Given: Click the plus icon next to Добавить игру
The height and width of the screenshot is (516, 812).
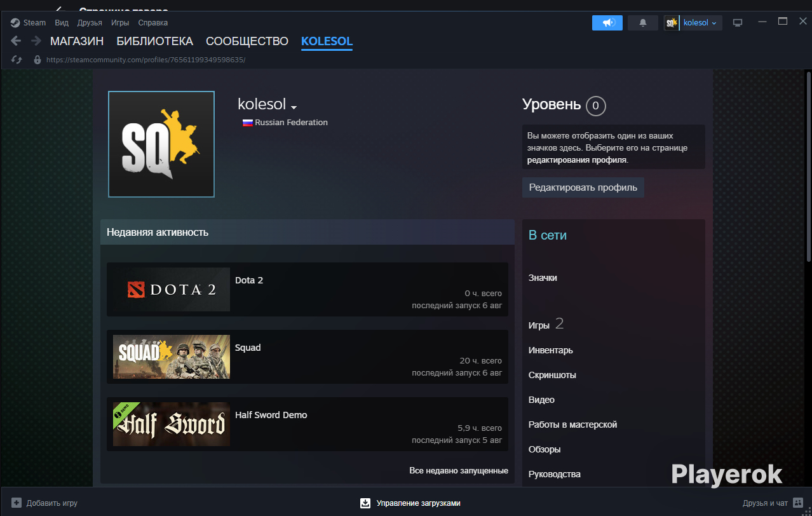Looking at the screenshot, I should click(x=17, y=503).
